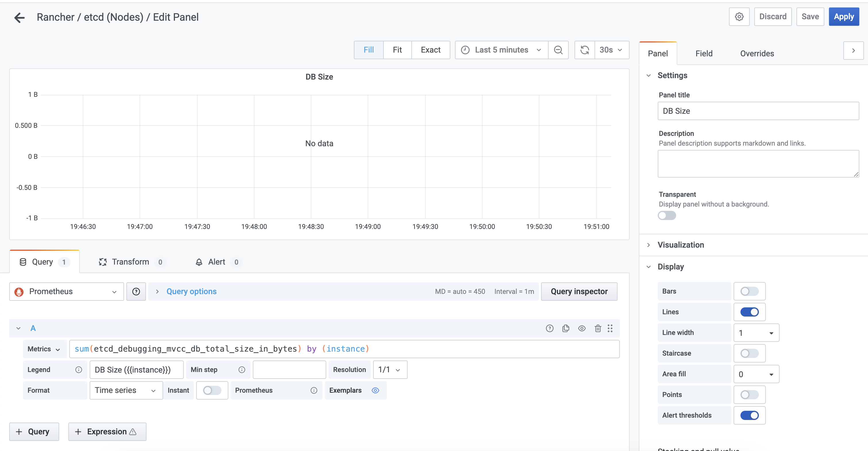Click the Save button
868x451 pixels.
click(810, 16)
